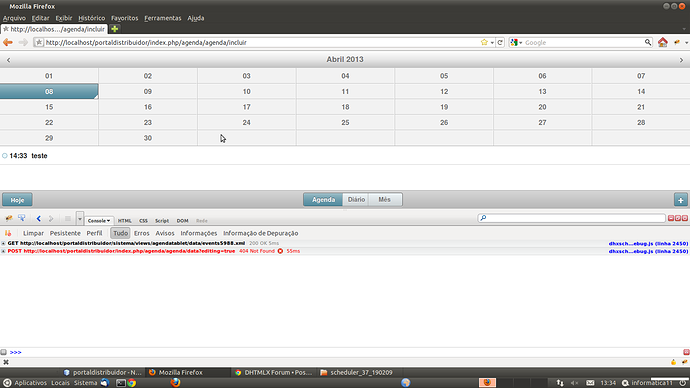Click the Firebug bug icon
Viewport: 690px width, 388px height.
(9, 218)
